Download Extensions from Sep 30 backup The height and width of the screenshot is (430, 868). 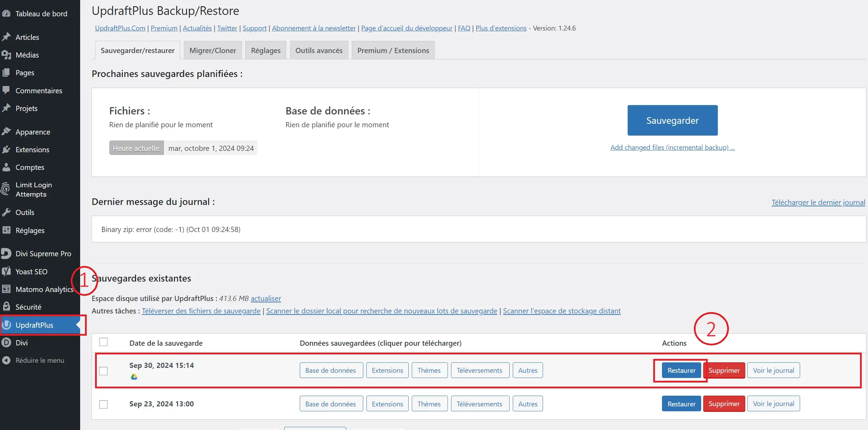click(387, 370)
